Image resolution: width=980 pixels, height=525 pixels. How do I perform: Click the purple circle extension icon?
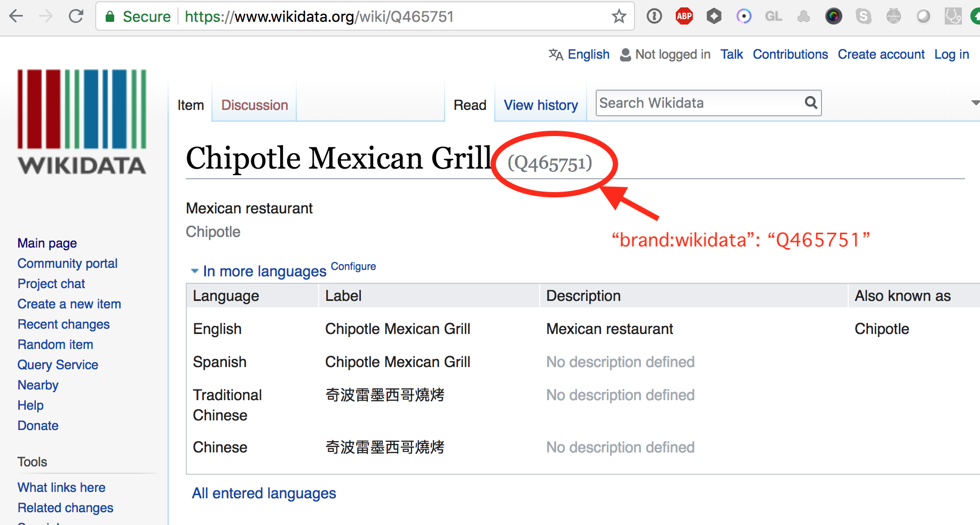point(744,16)
